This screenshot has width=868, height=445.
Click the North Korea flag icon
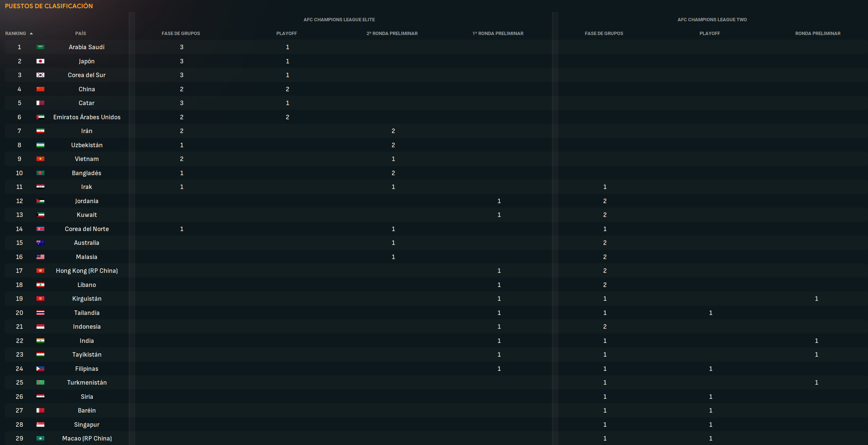40,229
